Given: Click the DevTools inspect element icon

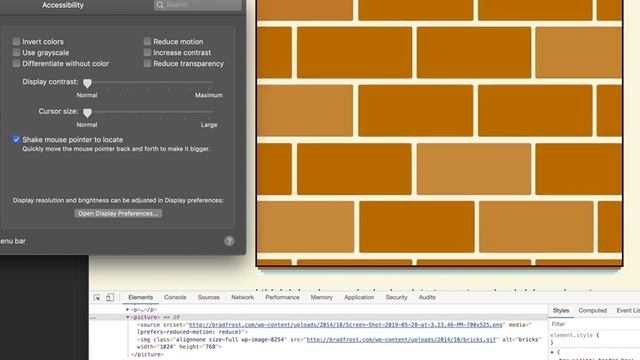Looking at the screenshot, I should pyautogui.click(x=97, y=298).
